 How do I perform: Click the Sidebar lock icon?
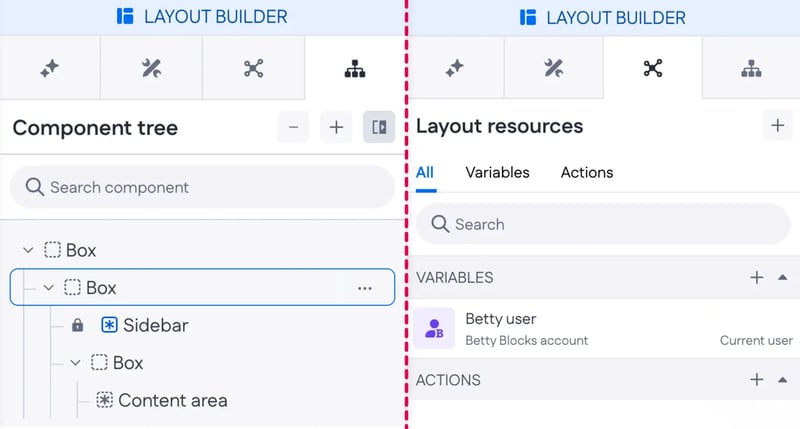tap(78, 325)
